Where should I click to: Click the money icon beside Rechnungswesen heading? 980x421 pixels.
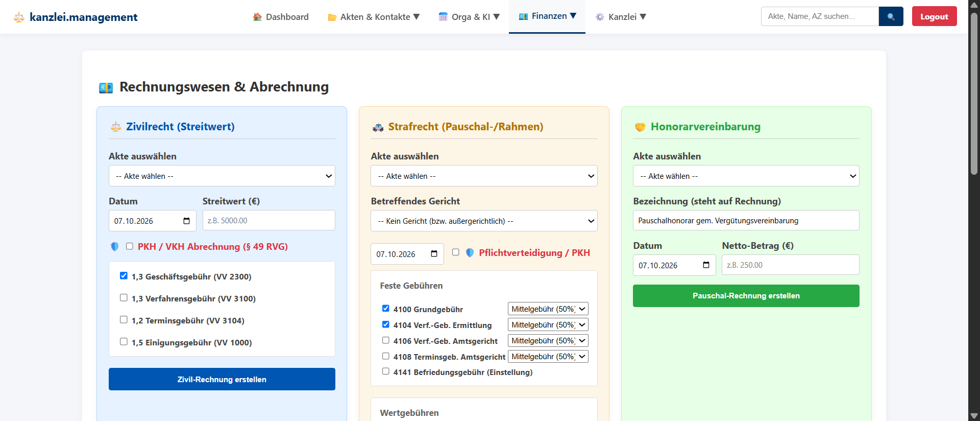106,88
